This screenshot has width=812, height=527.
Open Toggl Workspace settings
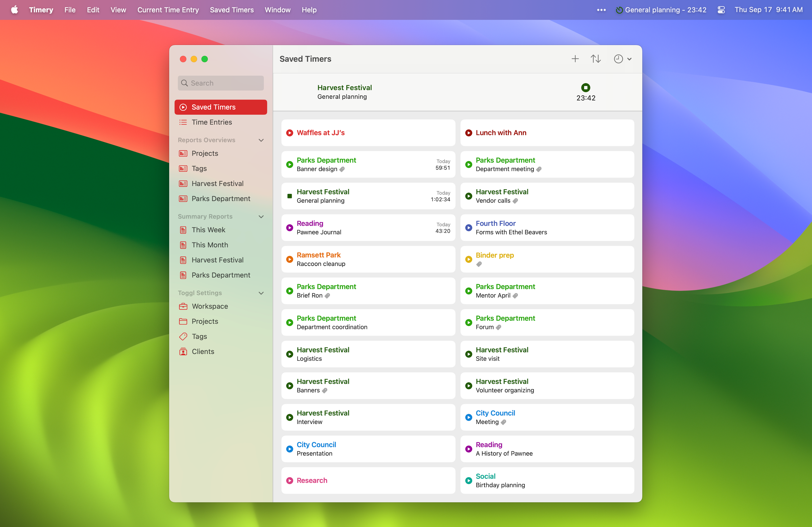point(221,306)
